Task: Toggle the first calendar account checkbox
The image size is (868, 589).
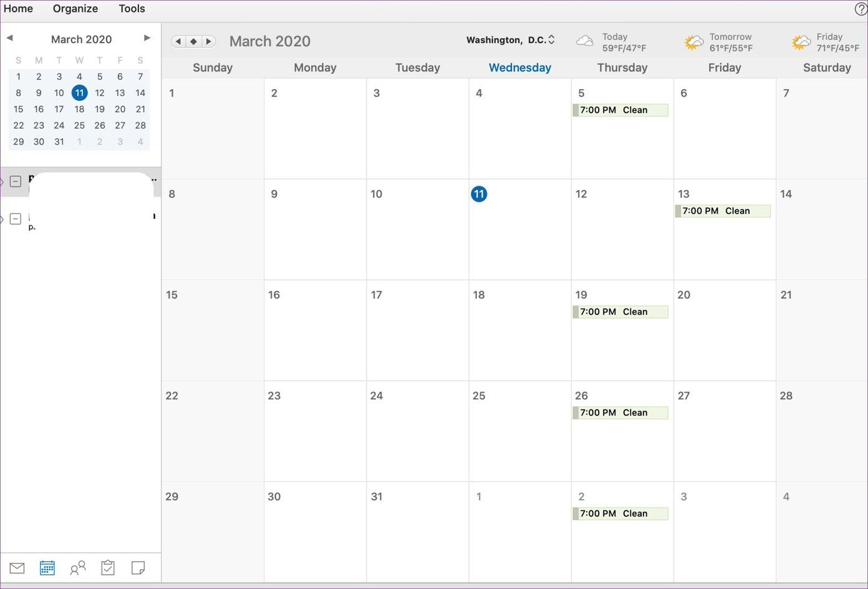Action: [x=16, y=181]
